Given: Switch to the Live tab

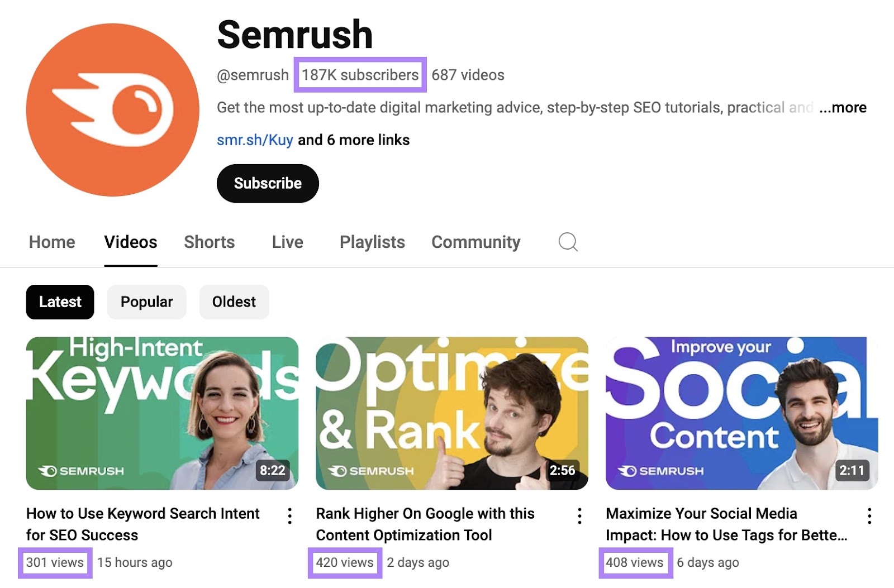Looking at the screenshot, I should pos(287,242).
